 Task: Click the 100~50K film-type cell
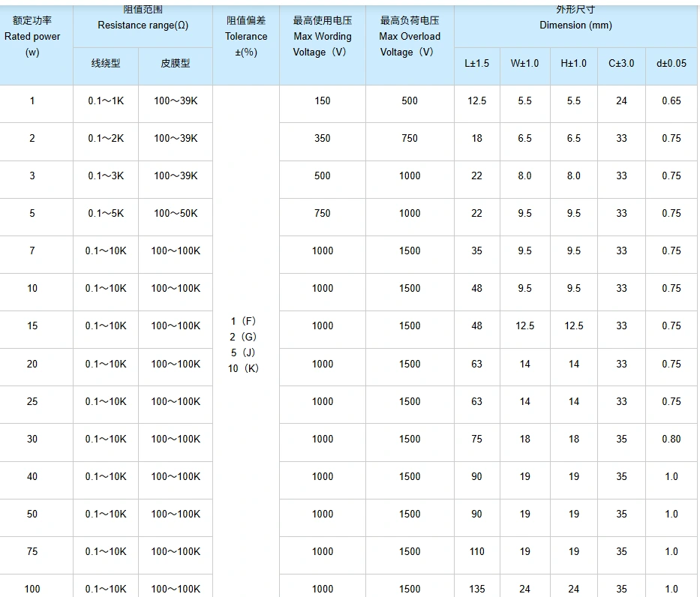pos(175,214)
